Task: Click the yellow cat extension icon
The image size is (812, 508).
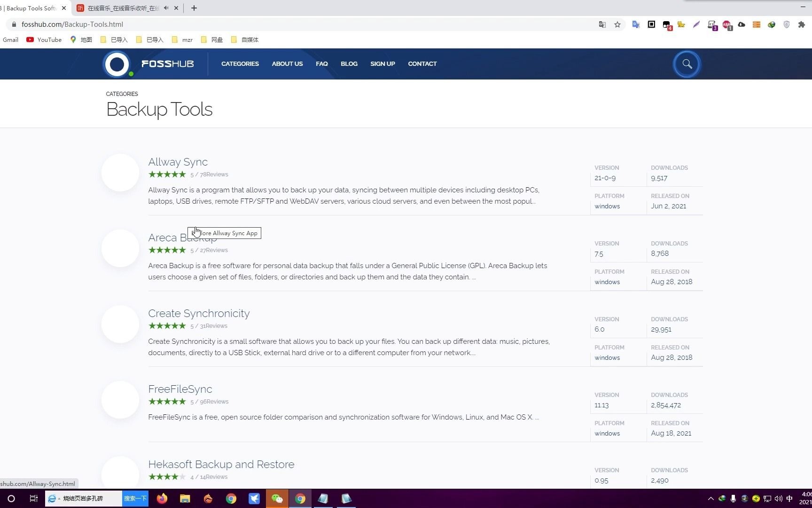Action: 681,24
